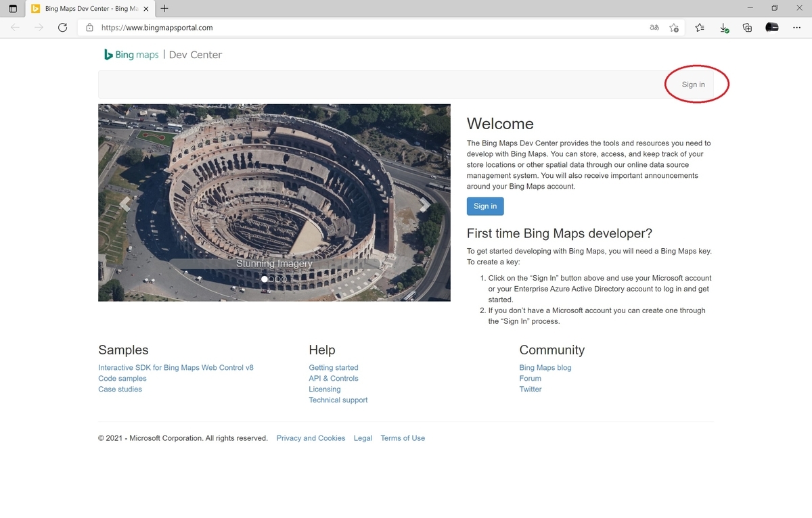Open a new tab with plus button
This screenshot has width=812, height=518.
164,9
